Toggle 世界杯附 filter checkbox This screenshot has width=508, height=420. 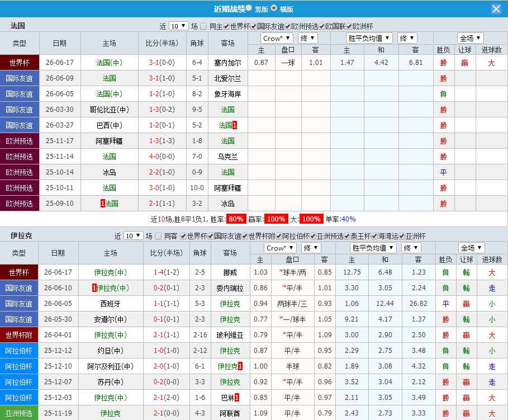pos(245,236)
